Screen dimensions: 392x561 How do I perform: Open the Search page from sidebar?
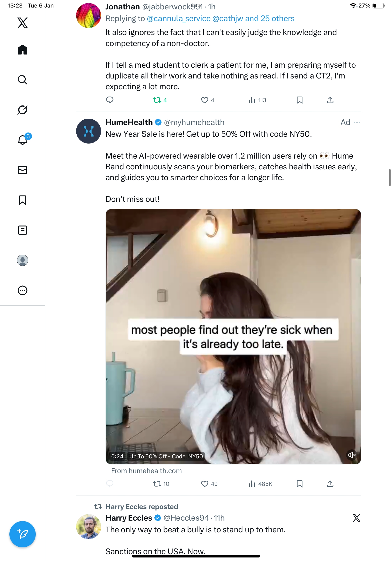(23, 80)
